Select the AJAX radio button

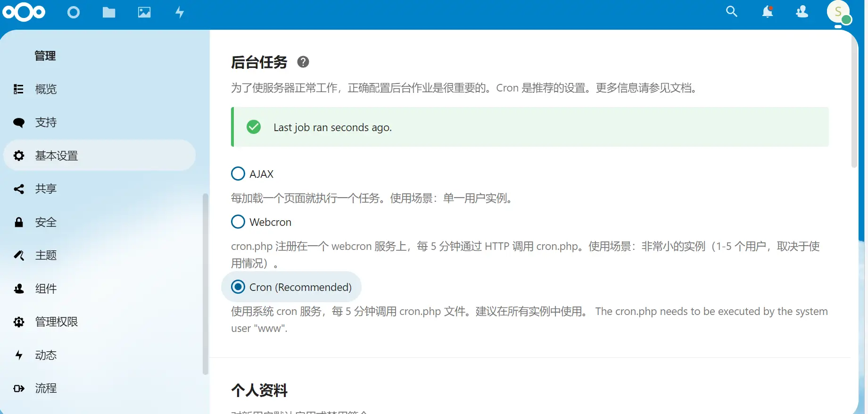[238, 174]
